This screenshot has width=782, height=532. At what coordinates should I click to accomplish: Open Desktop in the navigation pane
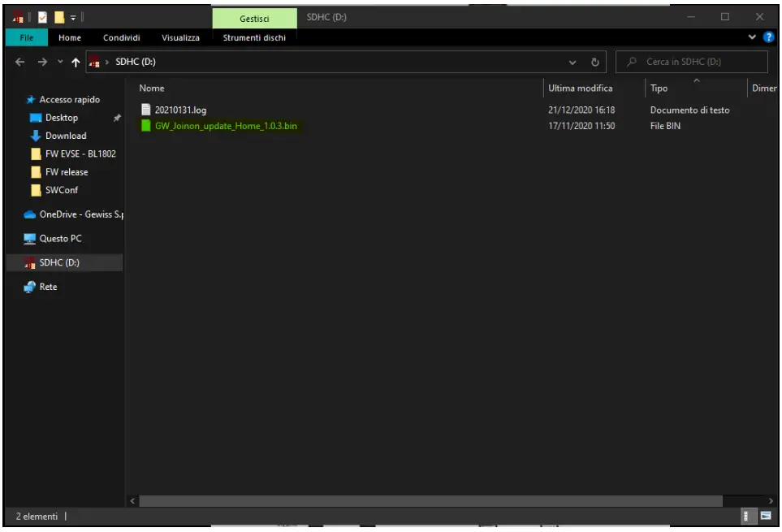[62, 118]
